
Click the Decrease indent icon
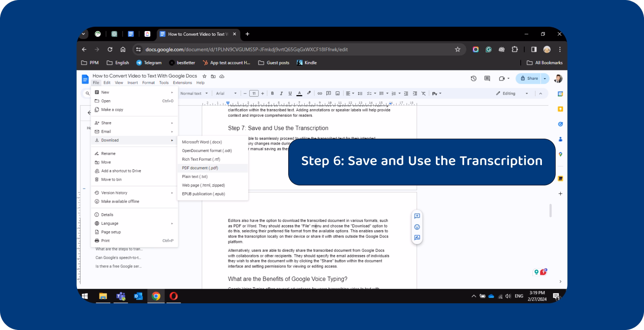406,93
